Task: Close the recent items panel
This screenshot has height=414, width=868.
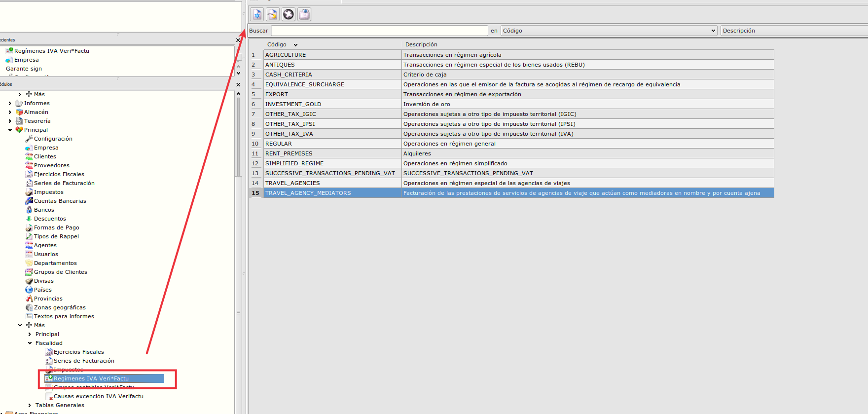Action: (x=238, y=40)
